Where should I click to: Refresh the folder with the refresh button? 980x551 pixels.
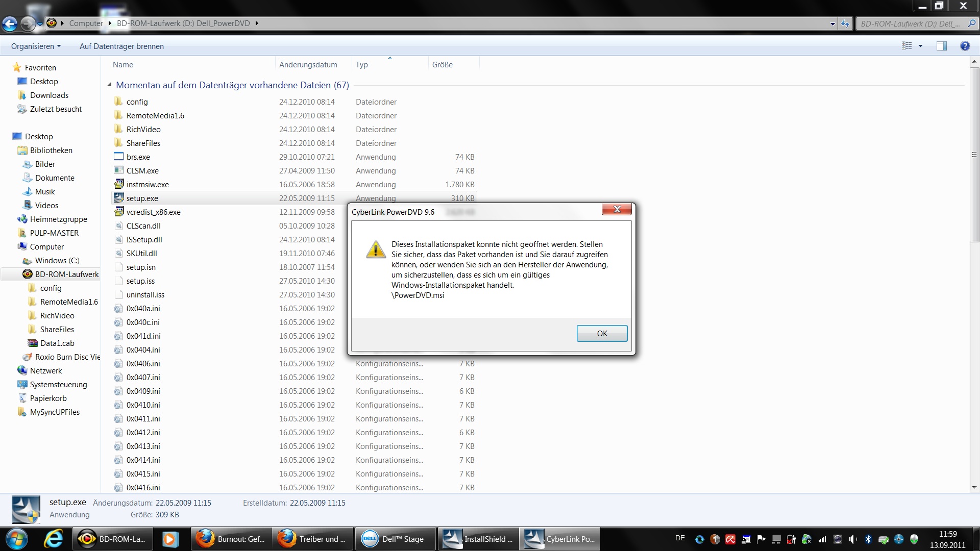click(845, 23)
